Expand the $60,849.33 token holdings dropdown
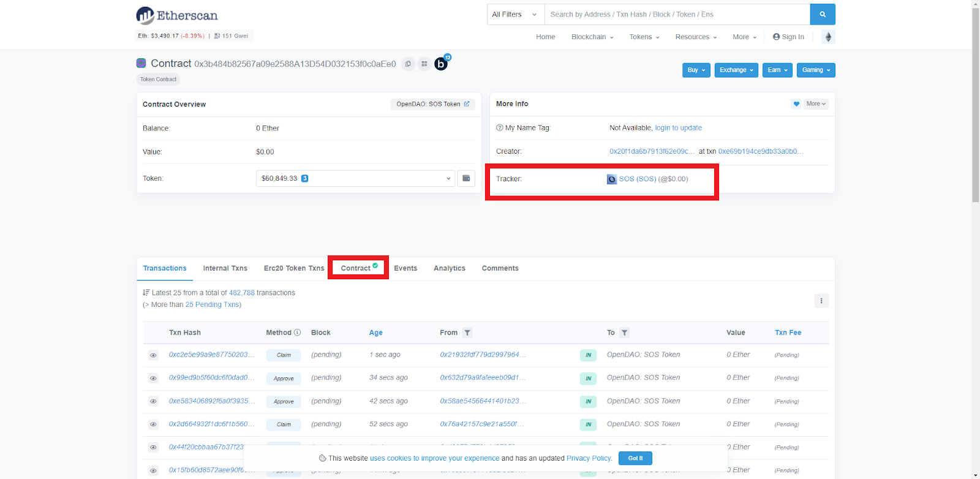The width and height of the screenshot is (980, 479). (x=355, y=178)
